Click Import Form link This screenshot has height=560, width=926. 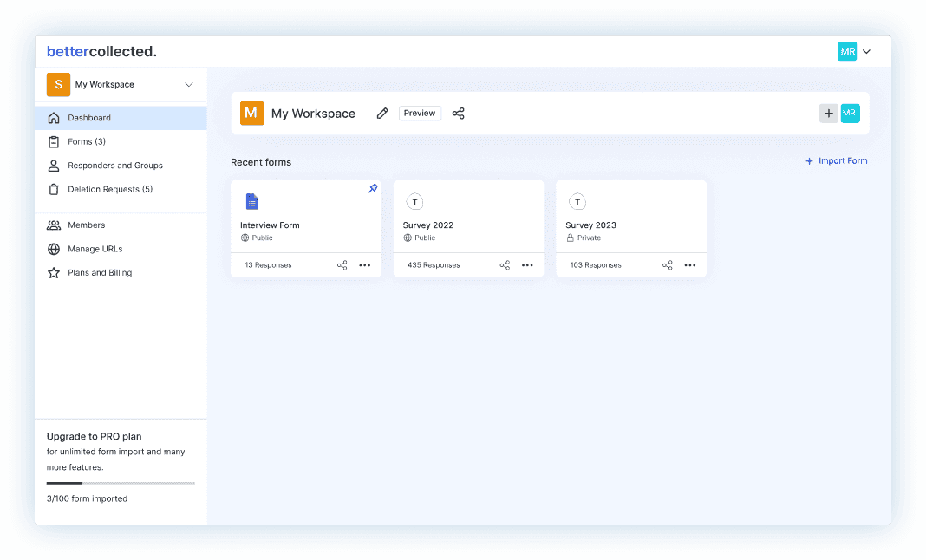click(x=836, y=160)
